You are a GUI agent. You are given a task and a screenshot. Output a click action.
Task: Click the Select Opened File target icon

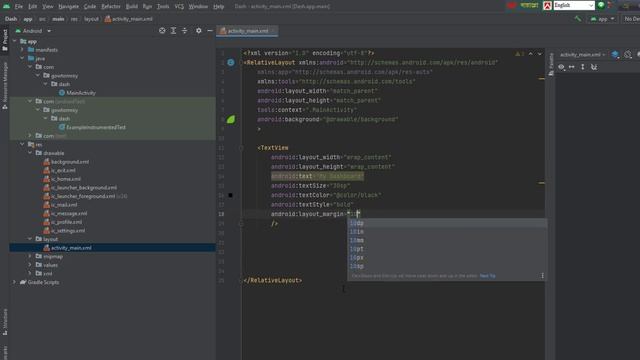pyautogui.click(x=162, y=31)
